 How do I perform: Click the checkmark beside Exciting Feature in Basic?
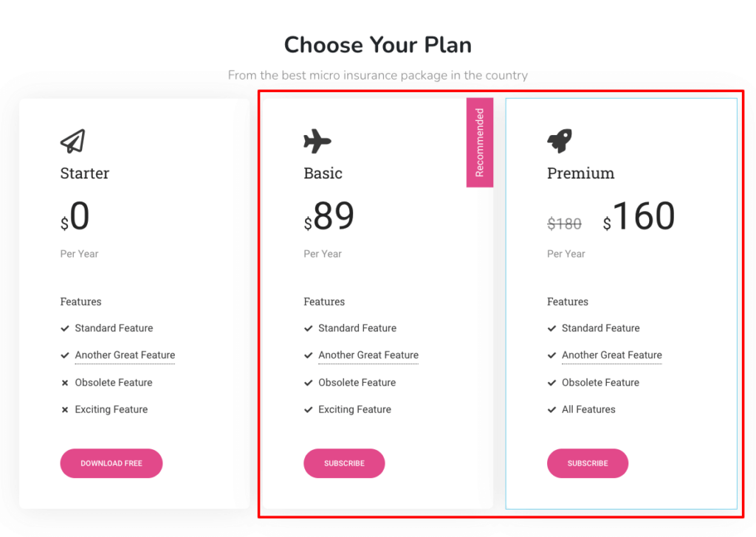click(x=308, y=409)
